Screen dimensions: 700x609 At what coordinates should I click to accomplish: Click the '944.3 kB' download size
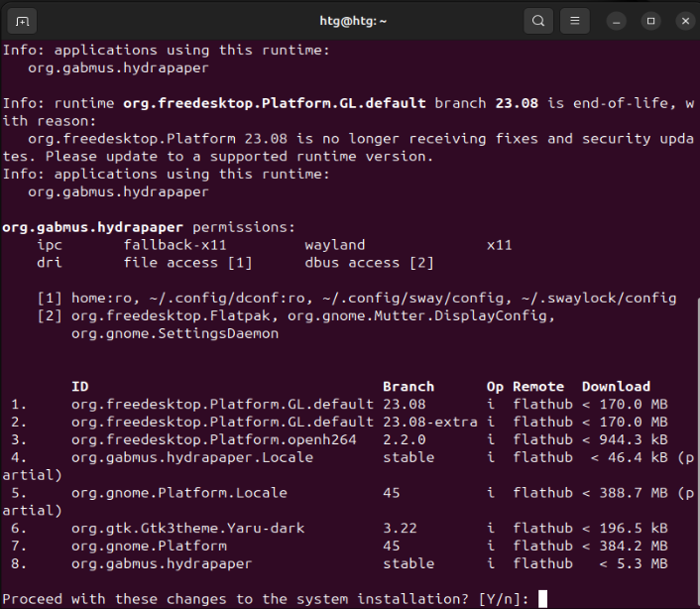(634, 439)
